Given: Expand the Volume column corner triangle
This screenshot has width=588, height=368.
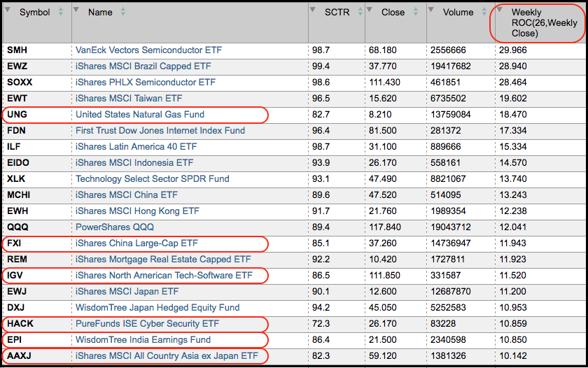Looking at the screenshot, I should (430, 9).
